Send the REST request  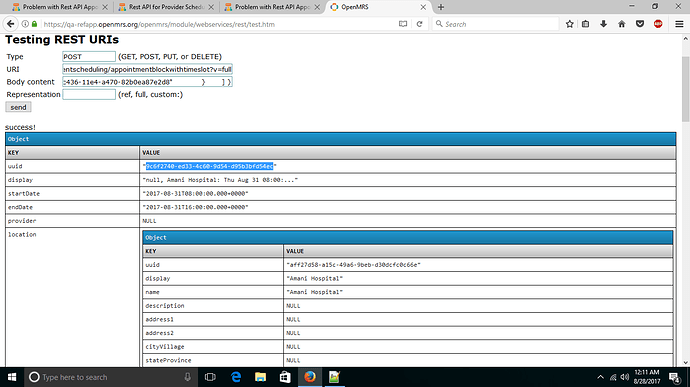[18, 107]
